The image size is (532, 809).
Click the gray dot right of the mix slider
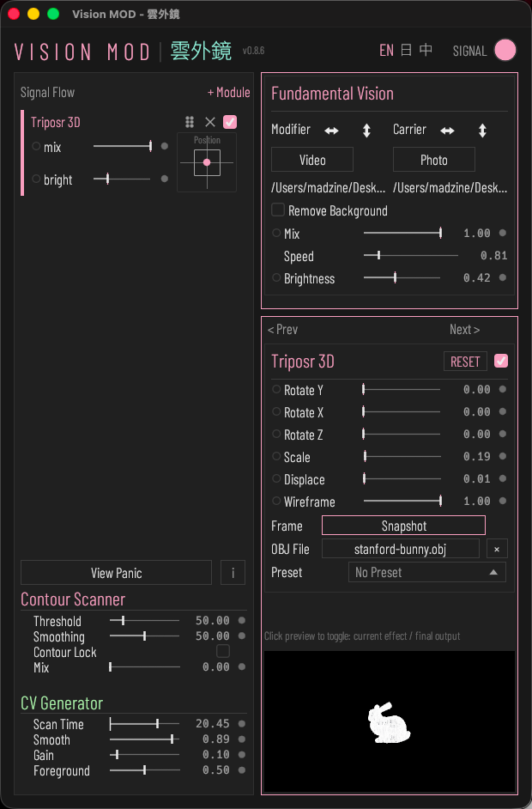pos(165,147)
